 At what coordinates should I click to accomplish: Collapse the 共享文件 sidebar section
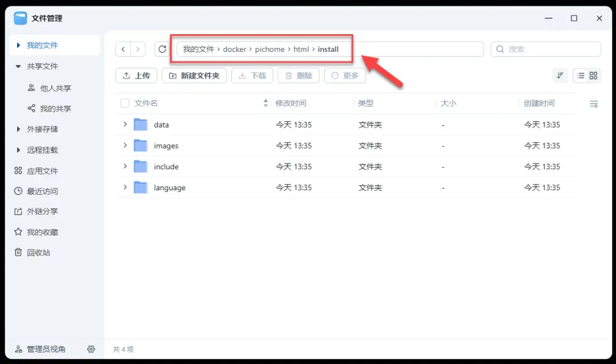click(x=18, y=67)
